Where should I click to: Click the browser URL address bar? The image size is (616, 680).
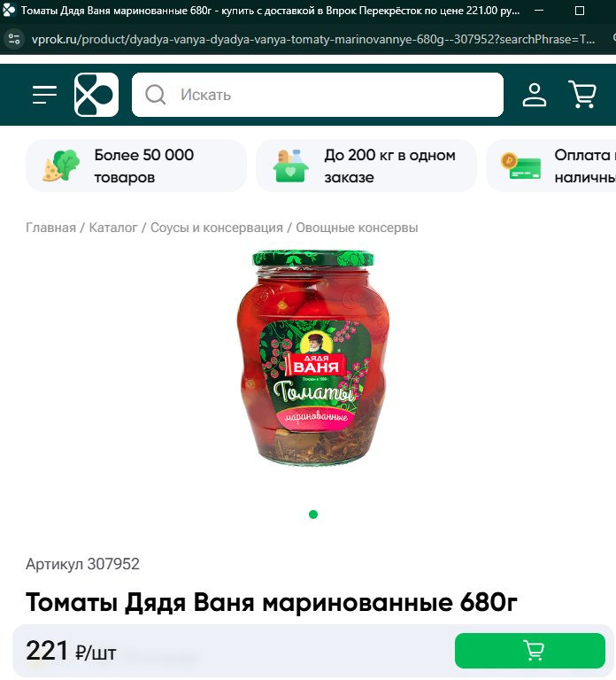pos(313,40)
